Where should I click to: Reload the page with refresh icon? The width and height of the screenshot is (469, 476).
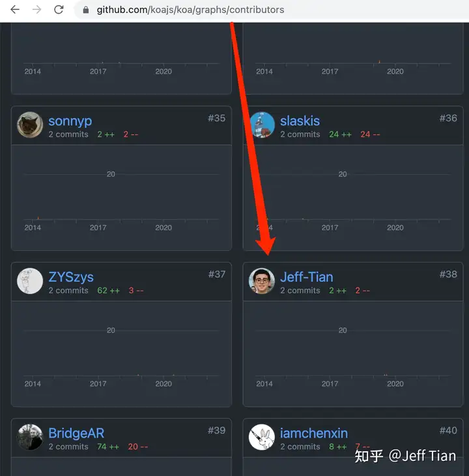[59, 10]
